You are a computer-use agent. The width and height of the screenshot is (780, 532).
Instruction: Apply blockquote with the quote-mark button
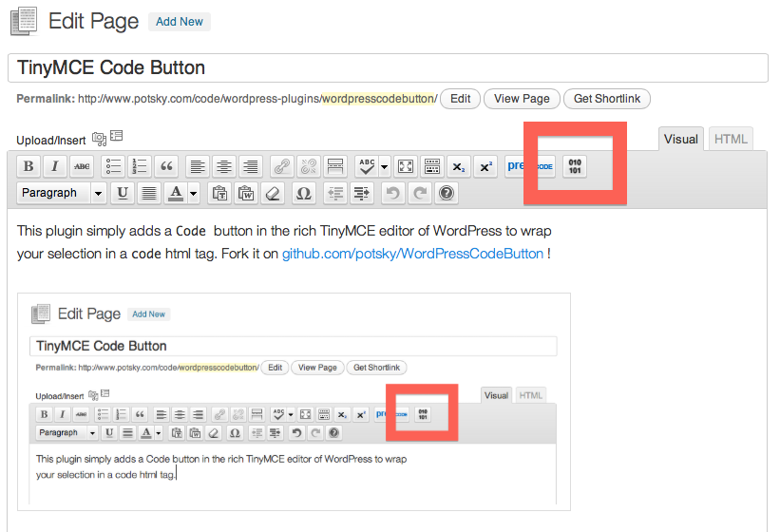pos(166,166)
